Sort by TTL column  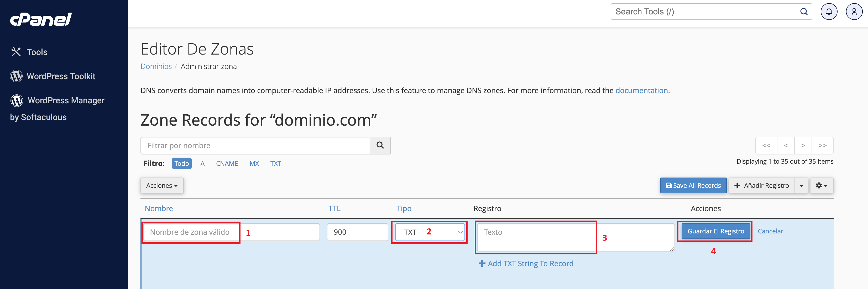point(334,208)
